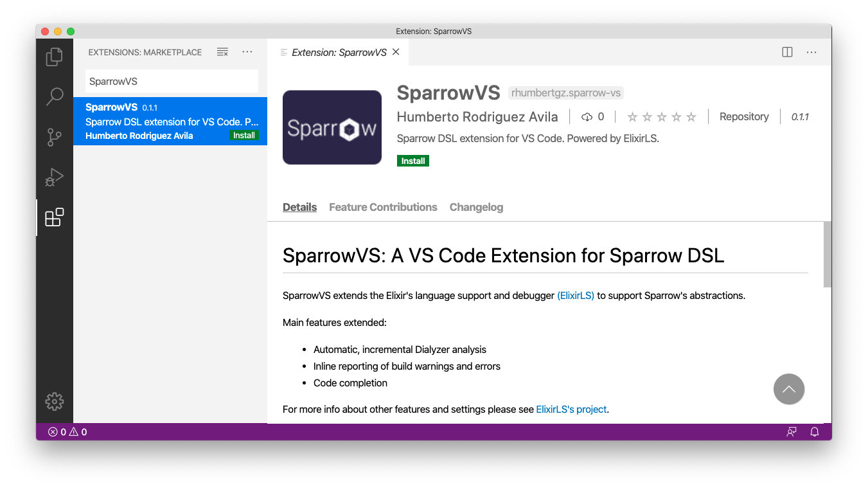Click the SparrowVS search input field

[172, 82]
